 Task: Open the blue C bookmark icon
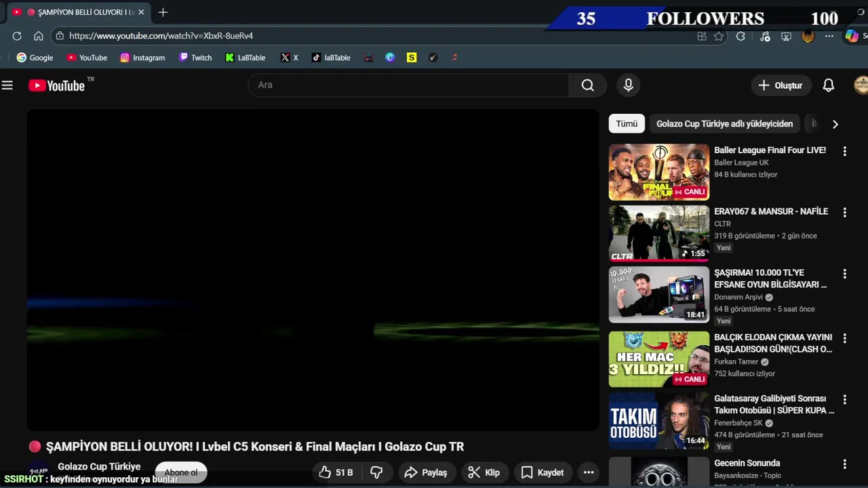pyautogui.click(x=390, y=58)
